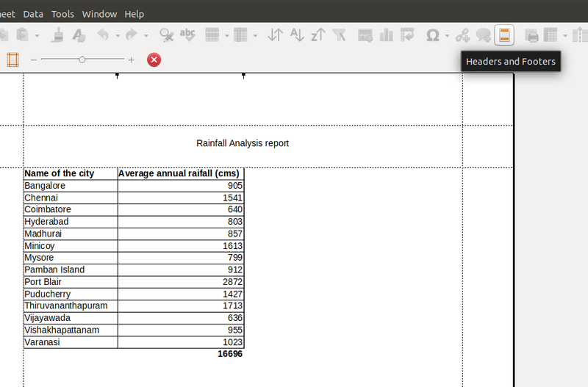
Task: Expand the Column icon dropdown arrow
Action: coord(255,36)
